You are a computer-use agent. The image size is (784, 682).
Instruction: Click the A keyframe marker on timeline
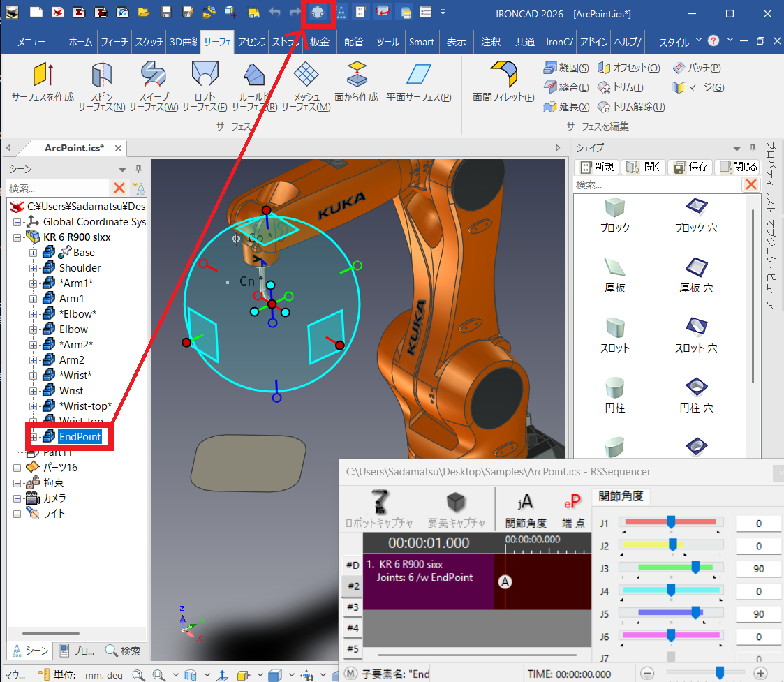click(x=505, y=582)
